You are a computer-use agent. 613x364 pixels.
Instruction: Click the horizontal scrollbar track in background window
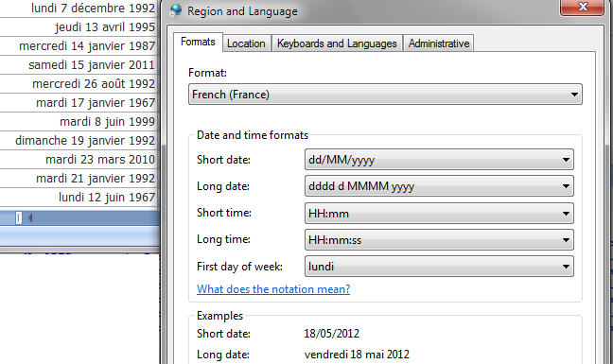click(96, 218)
